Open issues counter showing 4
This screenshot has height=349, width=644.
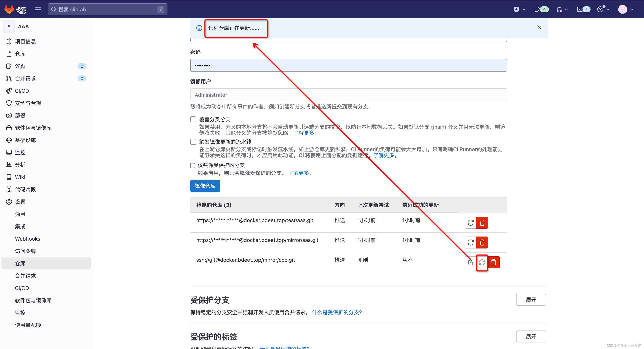541,10
